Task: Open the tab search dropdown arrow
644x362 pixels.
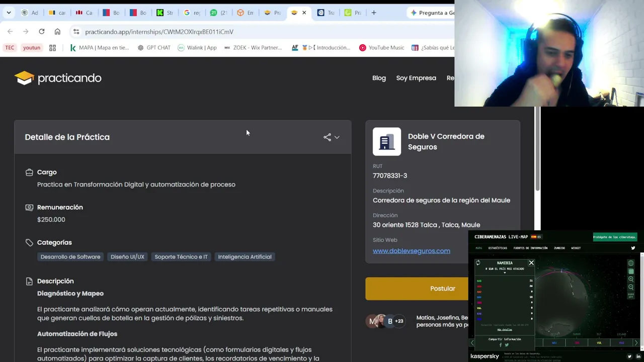Action: [x=9, y=13]
